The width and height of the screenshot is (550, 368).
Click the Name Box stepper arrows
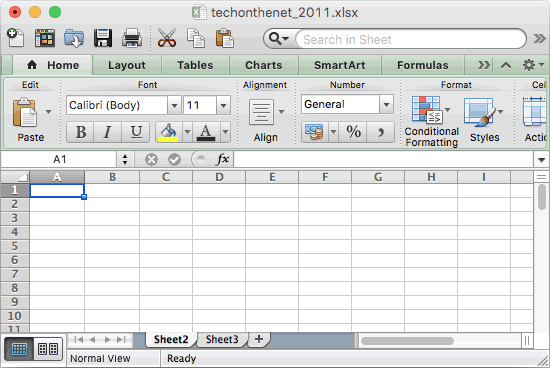pos(125,160)
